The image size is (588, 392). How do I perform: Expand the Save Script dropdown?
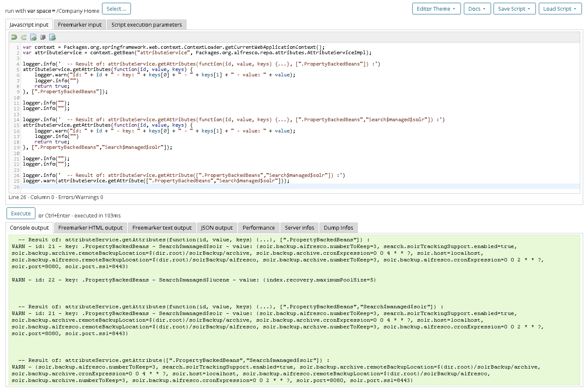pos(514,9)
